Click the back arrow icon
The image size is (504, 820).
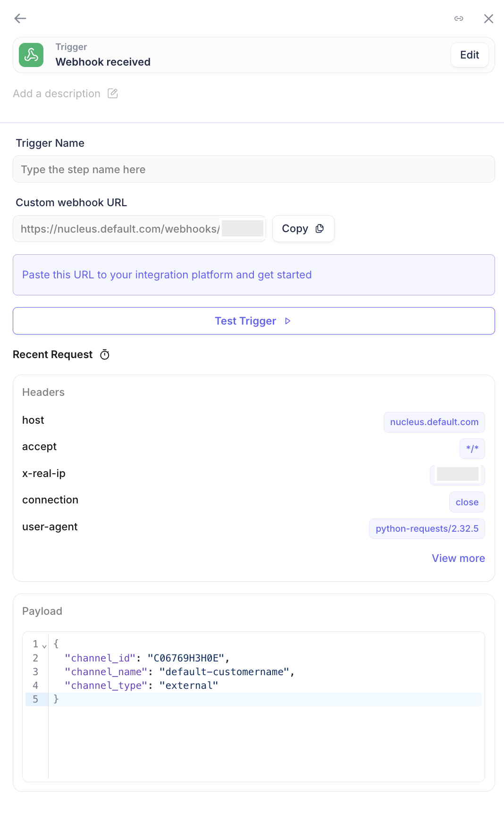pyautogui.click(x=20, y=18)
